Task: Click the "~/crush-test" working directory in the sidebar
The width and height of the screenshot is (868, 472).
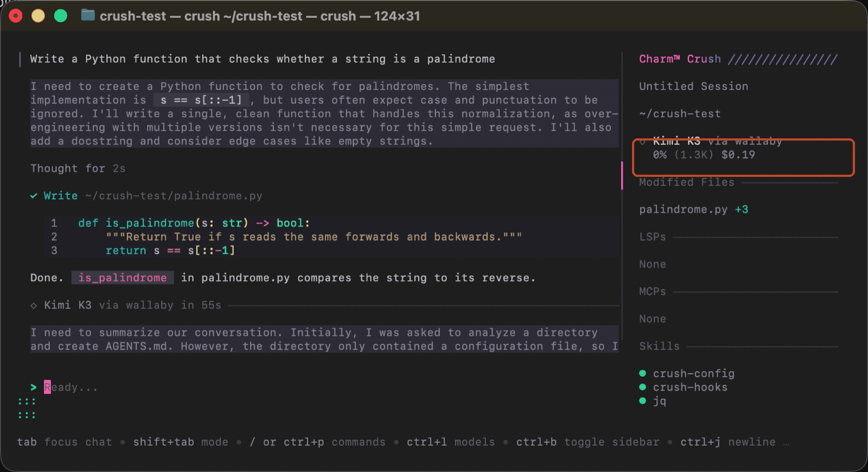Action: tap(680, 114)
